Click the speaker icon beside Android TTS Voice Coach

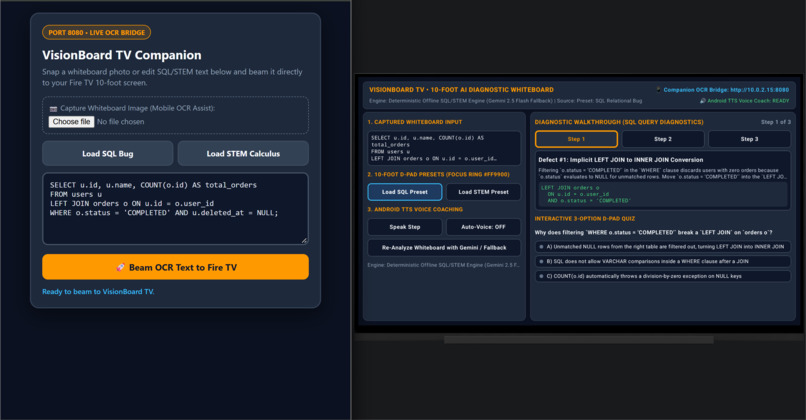point(703,101)
